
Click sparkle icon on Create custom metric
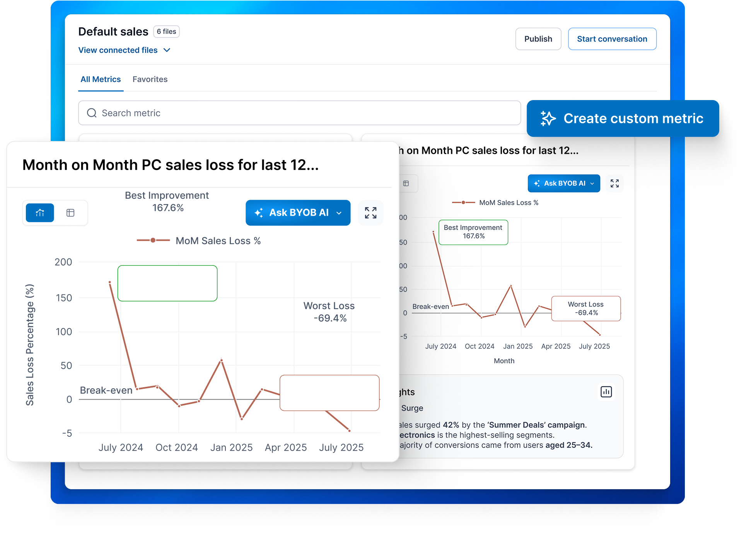click(x=548, y=118)
